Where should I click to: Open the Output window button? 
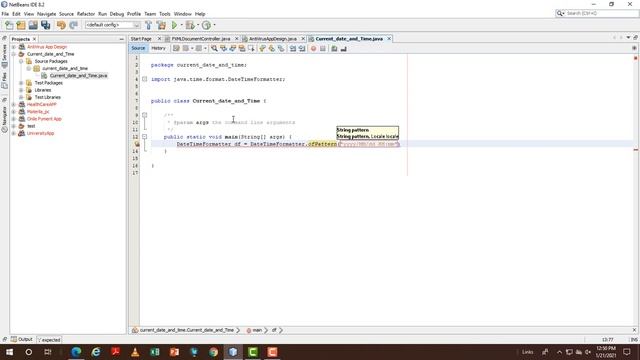(22, 339)
